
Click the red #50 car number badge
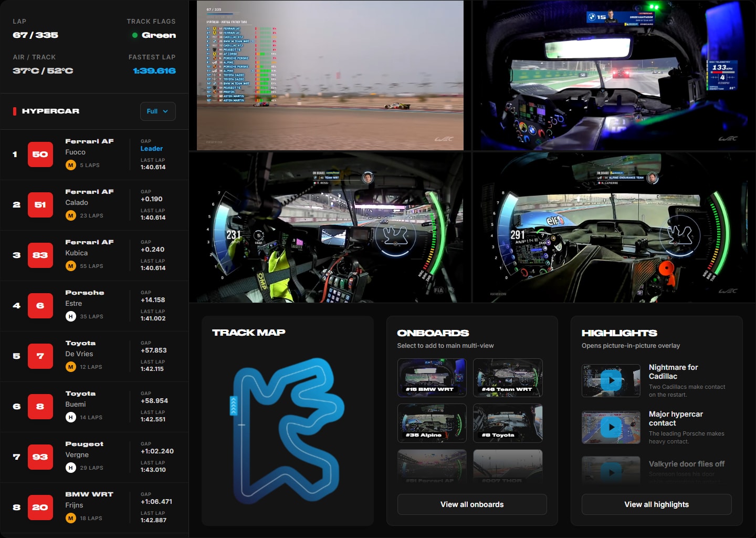click(x=40, y=154)
